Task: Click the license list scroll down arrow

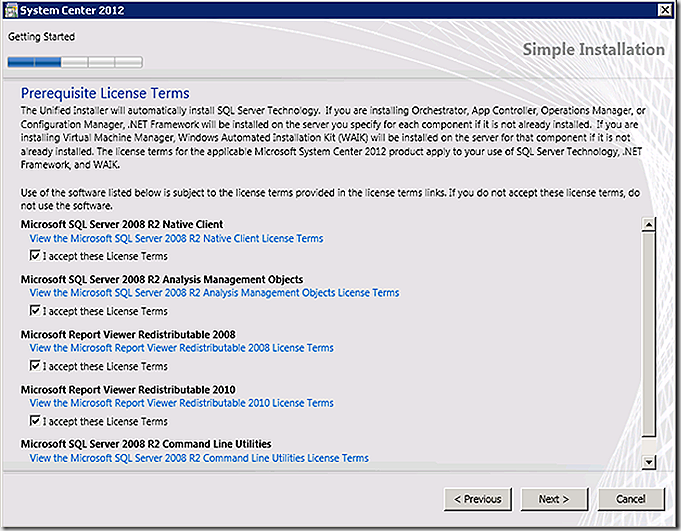Action: click(x=648, y=462)
